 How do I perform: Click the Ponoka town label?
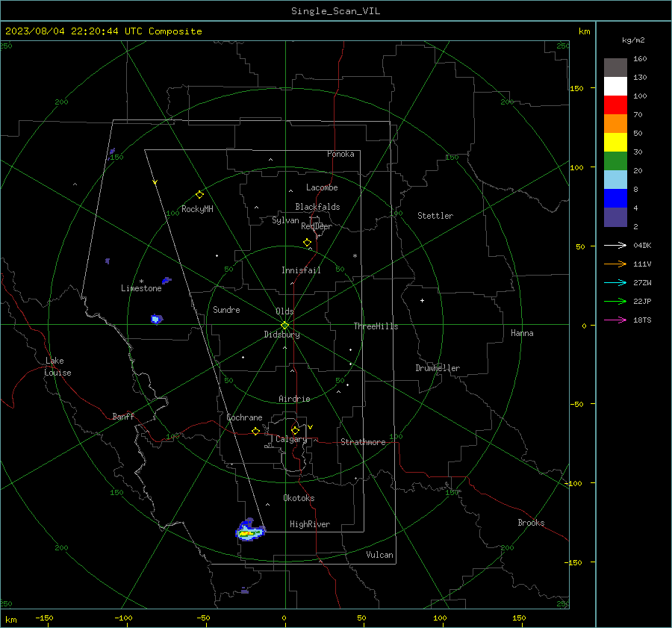point(340,154)
